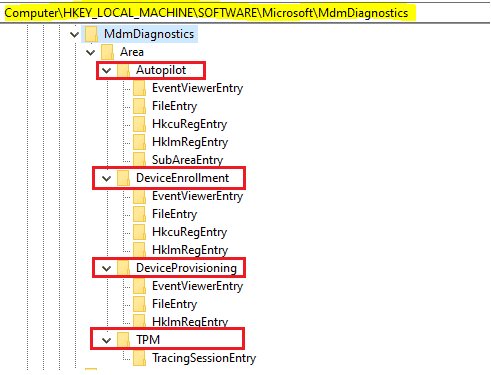This screenshot has height=375, width=491.
Task: Click the TPM folder icon
Action: click(123, 340)
